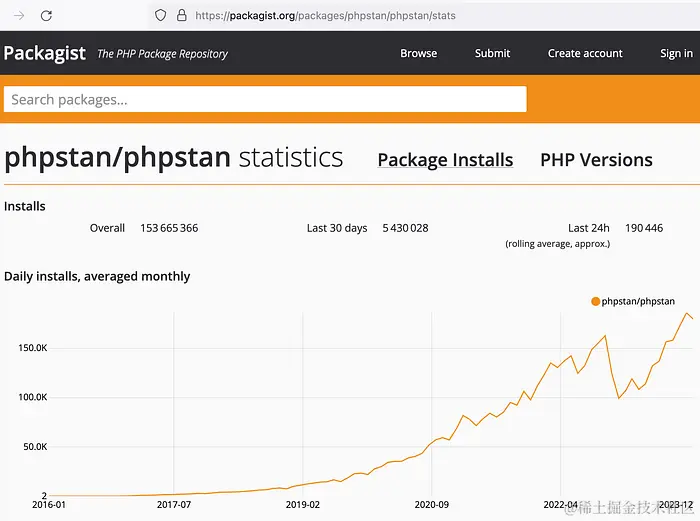
Task: Click the chart line peak near 2023-12
Action: tap(687, 313)
